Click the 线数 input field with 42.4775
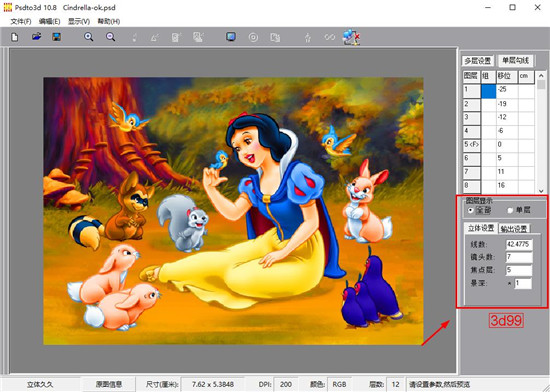Image resolution: width=550 pixels, height=392 pixels. point(519,244)
